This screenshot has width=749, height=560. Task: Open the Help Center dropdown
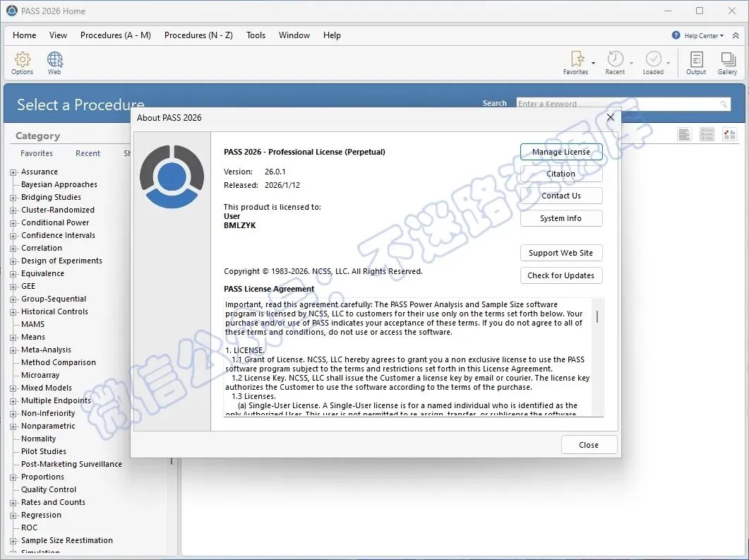tap(704, 36)
